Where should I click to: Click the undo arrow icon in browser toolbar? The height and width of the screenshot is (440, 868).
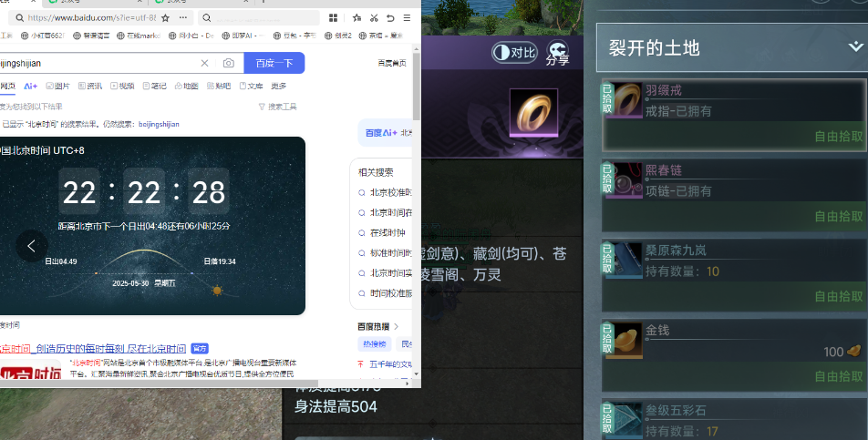[390, 17]
